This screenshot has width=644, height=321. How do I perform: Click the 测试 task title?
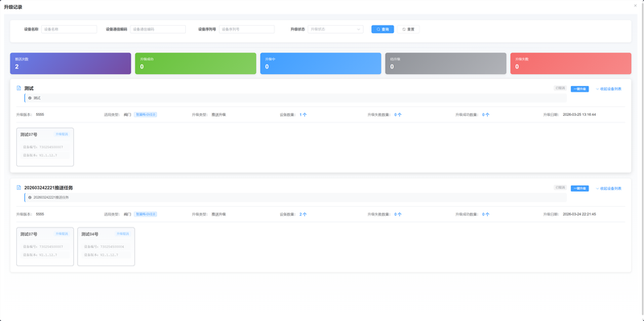coord(29,88)
